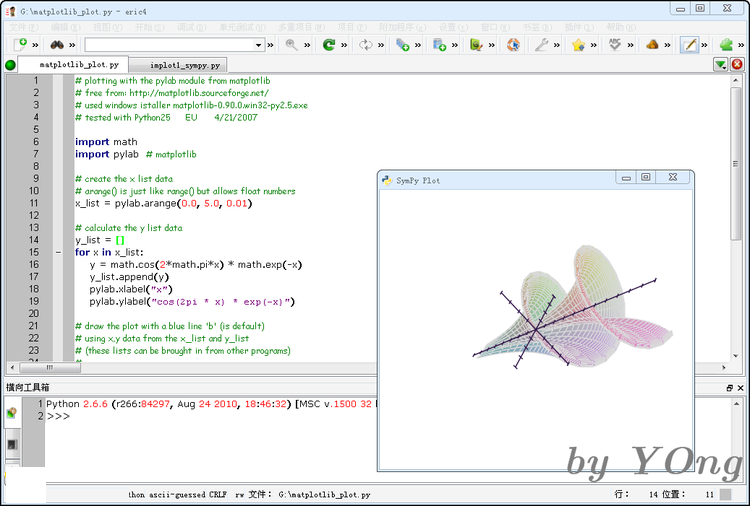Click the editor horizontal scrollbar thumb
The width and height of the screenshot is (750, 506).
[x=50, y=367]
